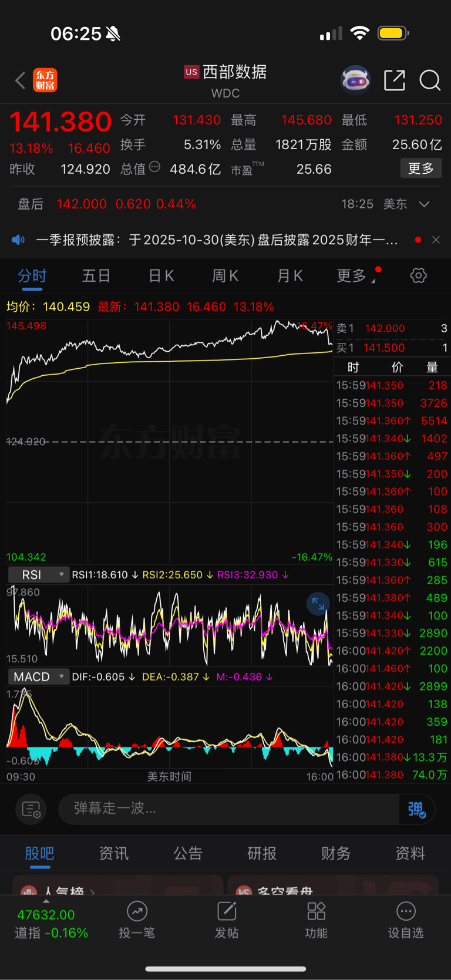The image size is (451, 980).
Task: Tap the 市盈 TTM label
Action: click(247, 169)
